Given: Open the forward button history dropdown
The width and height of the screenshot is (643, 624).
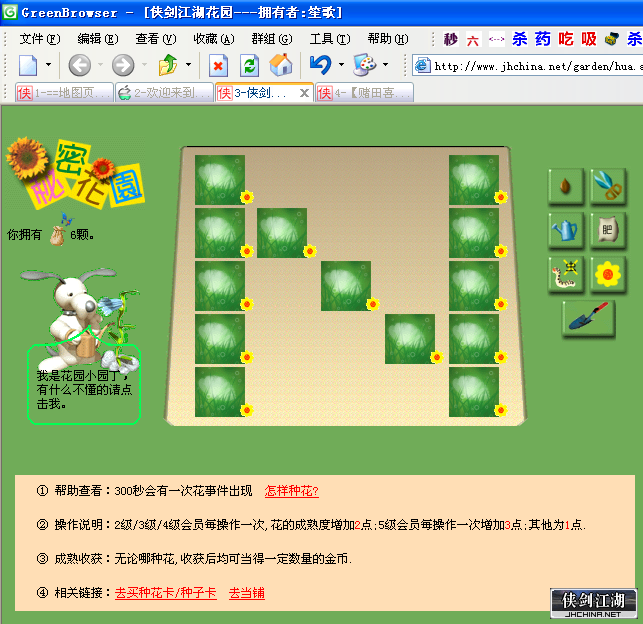Looking at the screenshot, I should [144, 65].
